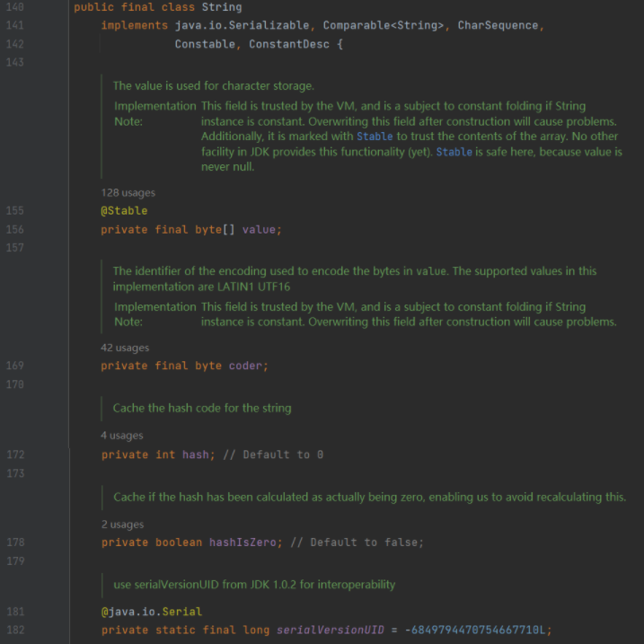Open the 128 usages hint
Screen dimensions: 644x644
click(x=128, y=192)
